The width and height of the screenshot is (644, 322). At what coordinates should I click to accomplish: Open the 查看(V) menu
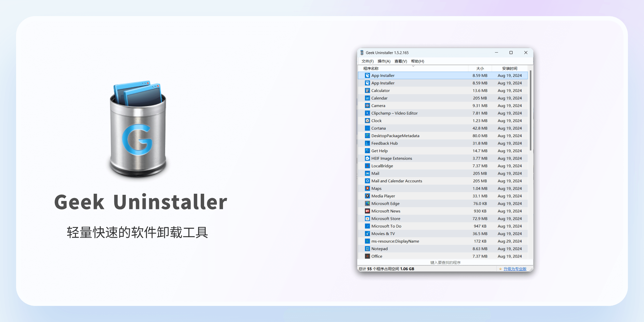click(401, 61)
